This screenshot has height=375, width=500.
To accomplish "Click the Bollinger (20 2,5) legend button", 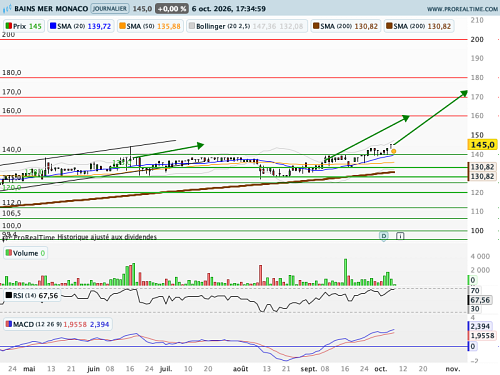I will (x=246, y=26).
